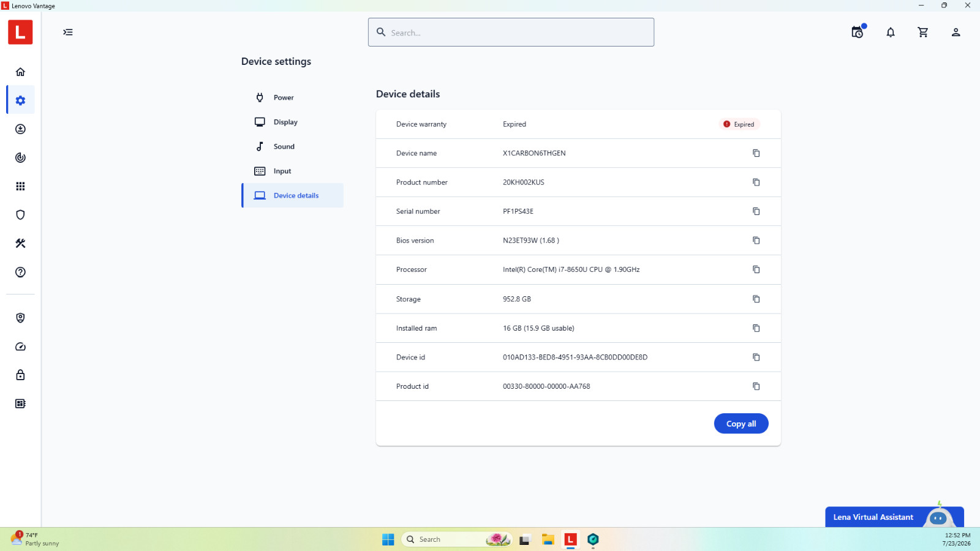
Task: Click the shield-with-person icon in the sidebar
Action: (20, 318)
